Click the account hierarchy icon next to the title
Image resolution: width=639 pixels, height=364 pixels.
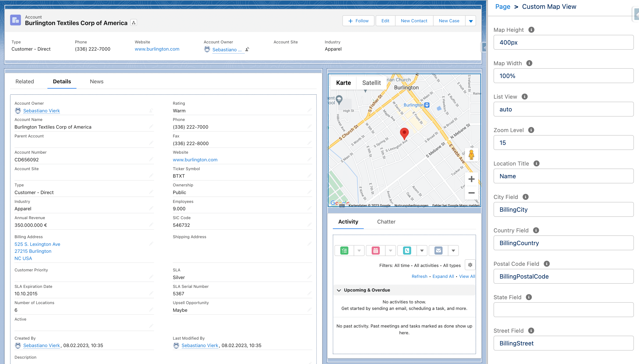(x=134, y=23)
